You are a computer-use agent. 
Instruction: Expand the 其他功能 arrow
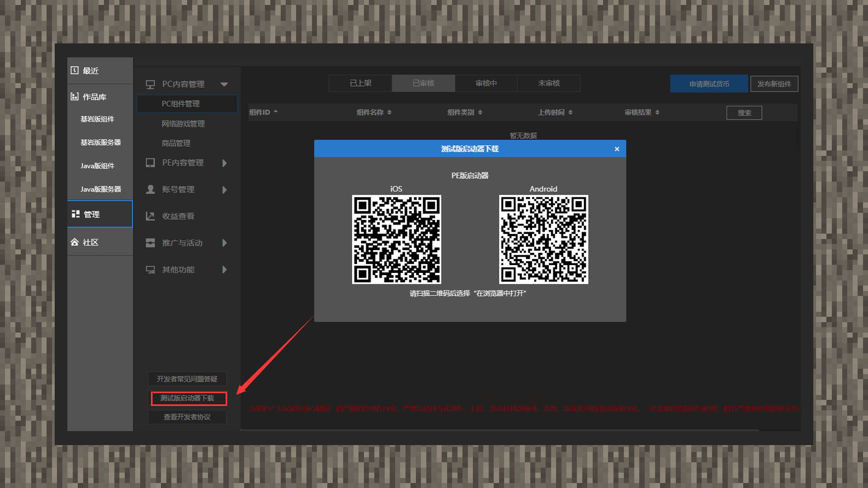click(x=225, y=270)
